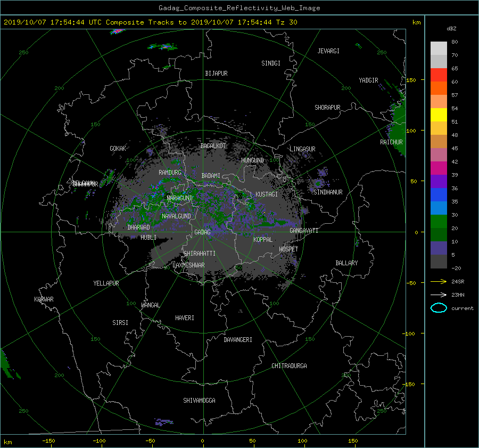Click the HUBLI city label
The height and width of the screenshot is (448, 479).
[148, 238]
